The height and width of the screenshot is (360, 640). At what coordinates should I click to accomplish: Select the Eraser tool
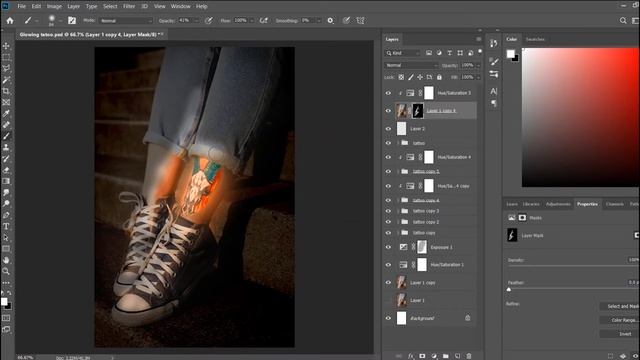6,170
